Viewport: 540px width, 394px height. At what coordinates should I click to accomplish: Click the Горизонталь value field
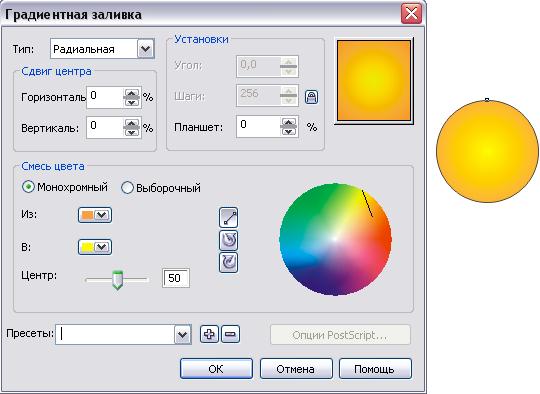pyautogui.click(x=105, y=97)
